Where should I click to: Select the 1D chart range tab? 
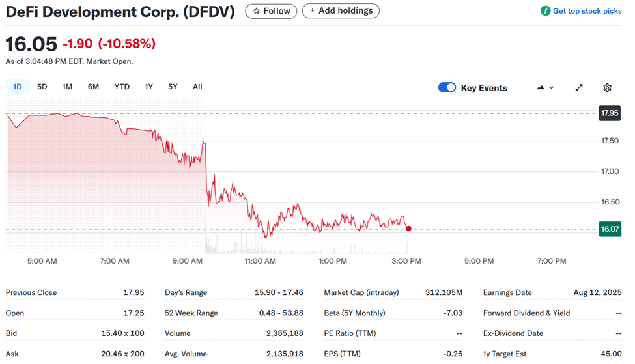pos(18,87)
